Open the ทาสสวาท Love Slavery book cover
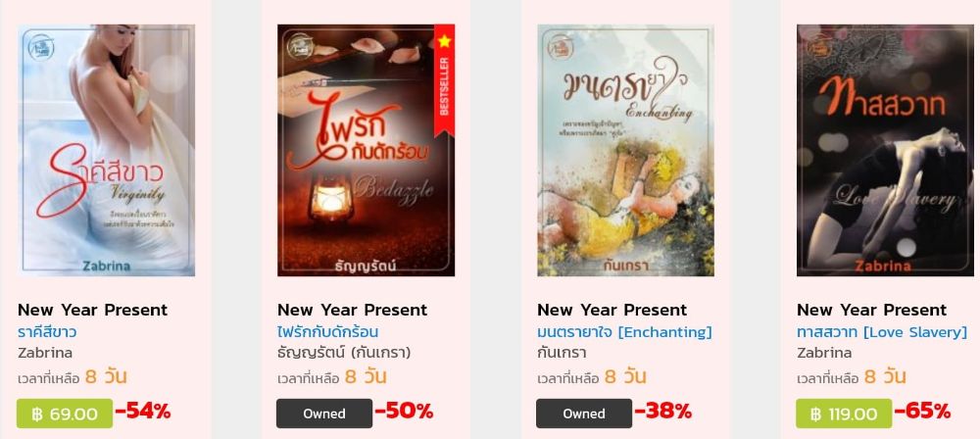Image resolution: width=980 pixels, height=439 pixels. point(885,150)
